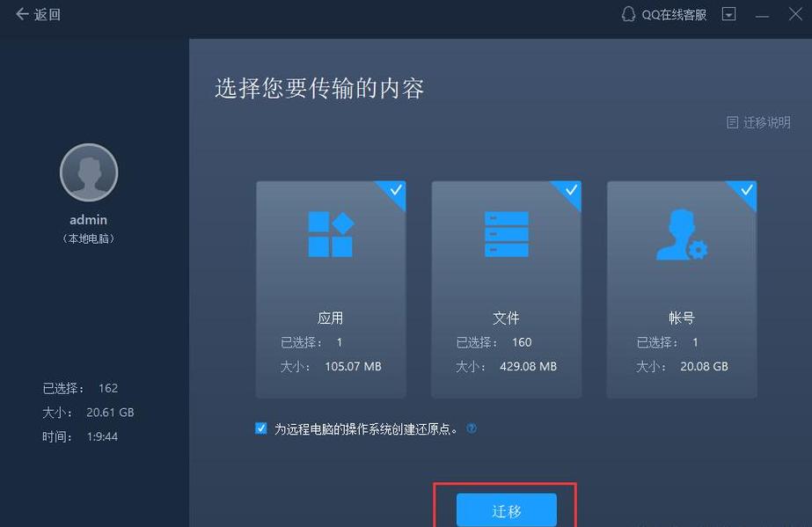Click the 本地电脑 local computer label
The image size is (812, 527).
click(89, 238)
